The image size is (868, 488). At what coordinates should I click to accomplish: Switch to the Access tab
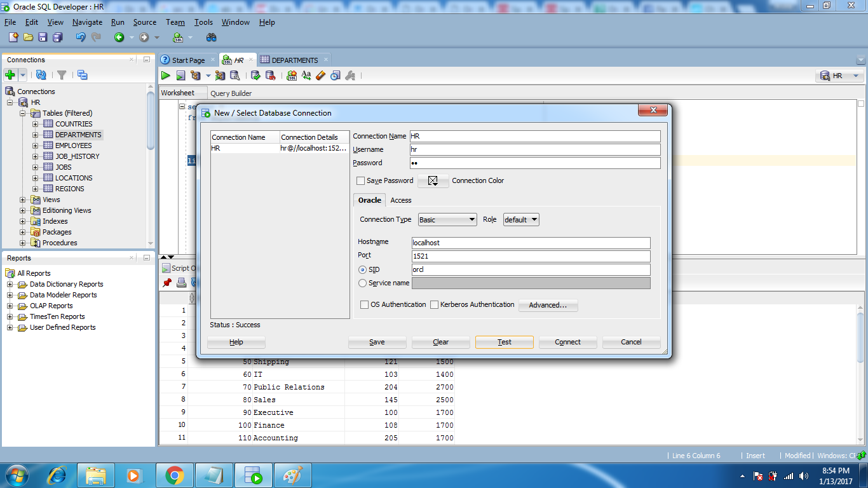tap(400, 200)
